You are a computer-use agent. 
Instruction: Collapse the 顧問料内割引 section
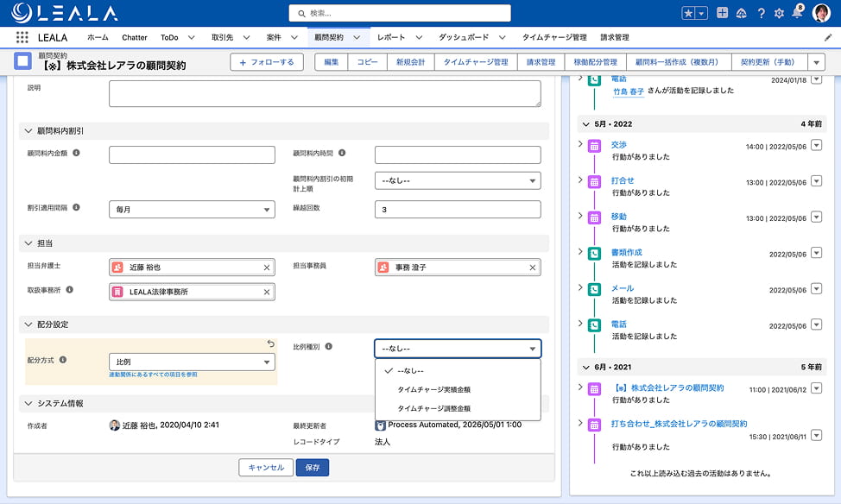[28, 131]
